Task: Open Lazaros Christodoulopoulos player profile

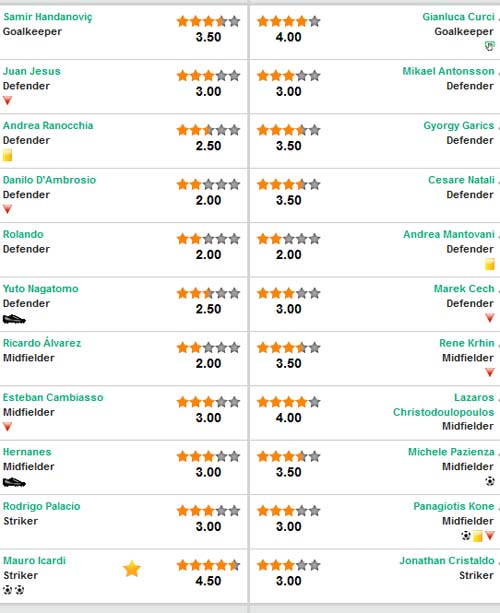Action: 444,405
